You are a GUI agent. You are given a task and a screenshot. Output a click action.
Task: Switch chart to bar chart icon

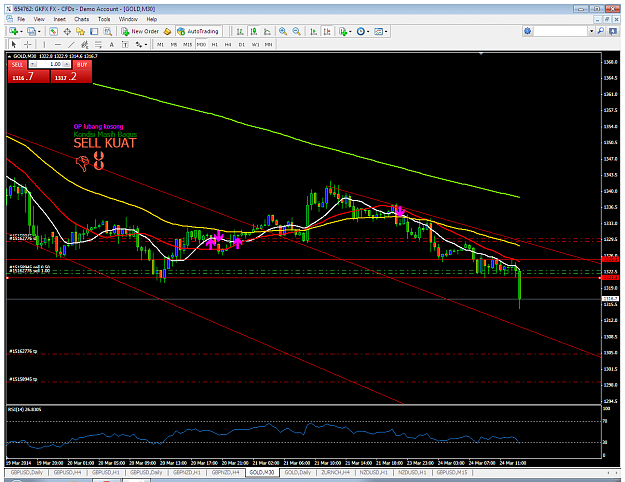click(x=240, y=31)
